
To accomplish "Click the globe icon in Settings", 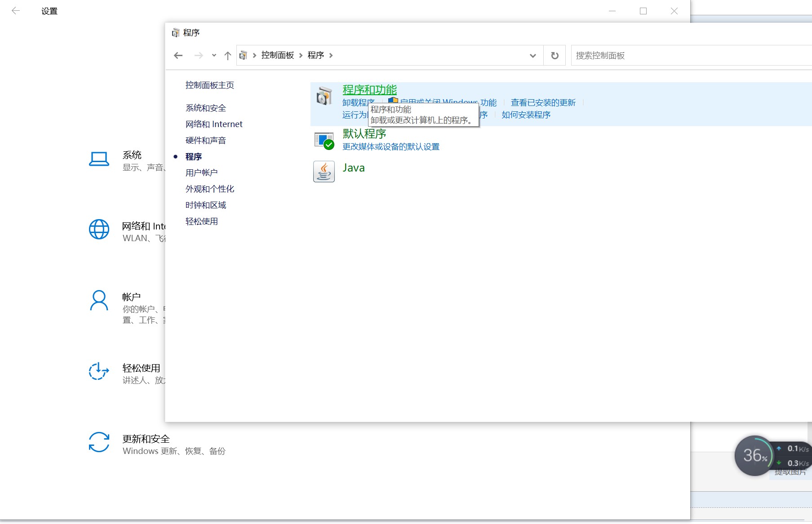I will tap(99, 229).
